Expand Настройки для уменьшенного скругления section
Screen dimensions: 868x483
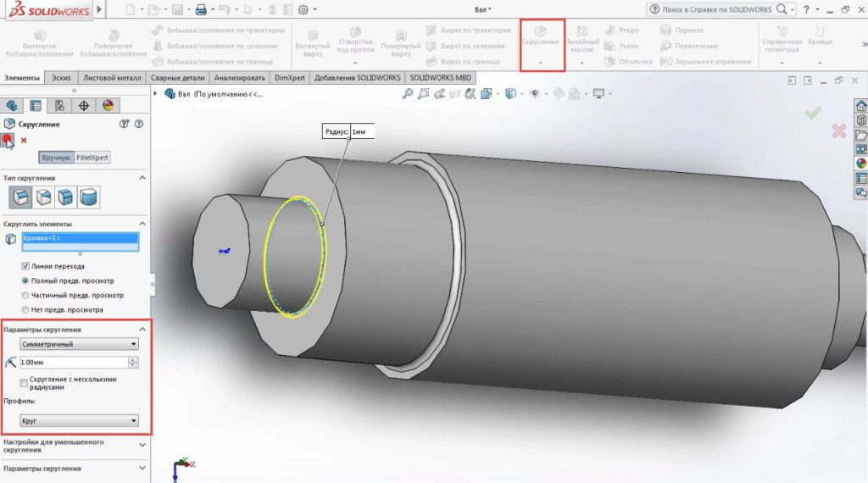point(142,445)
